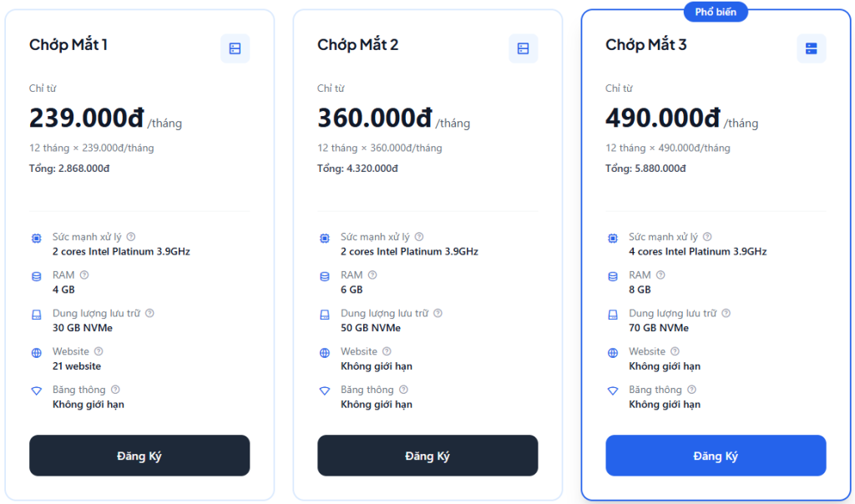Click help icon beside Sức mạnh xử lý, Chớp Mắt 2
The image size is (855, 504).
click(419, 237)
